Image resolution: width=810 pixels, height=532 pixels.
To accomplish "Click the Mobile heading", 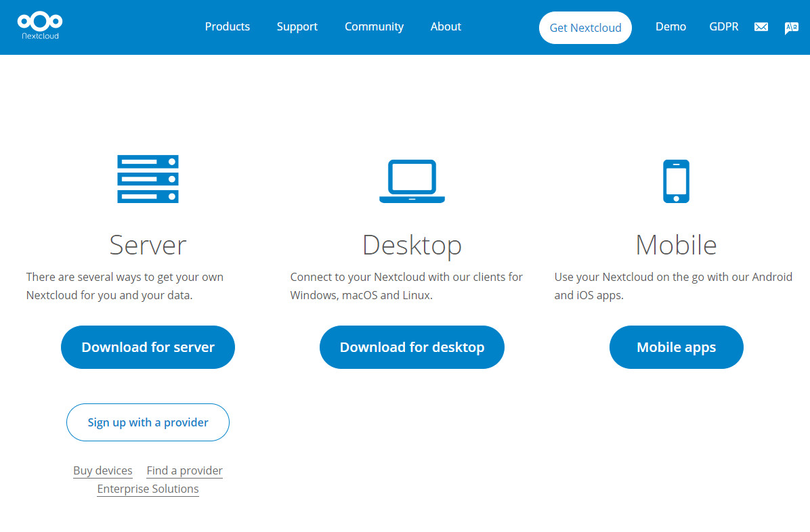I will click(x=676, y=245).
